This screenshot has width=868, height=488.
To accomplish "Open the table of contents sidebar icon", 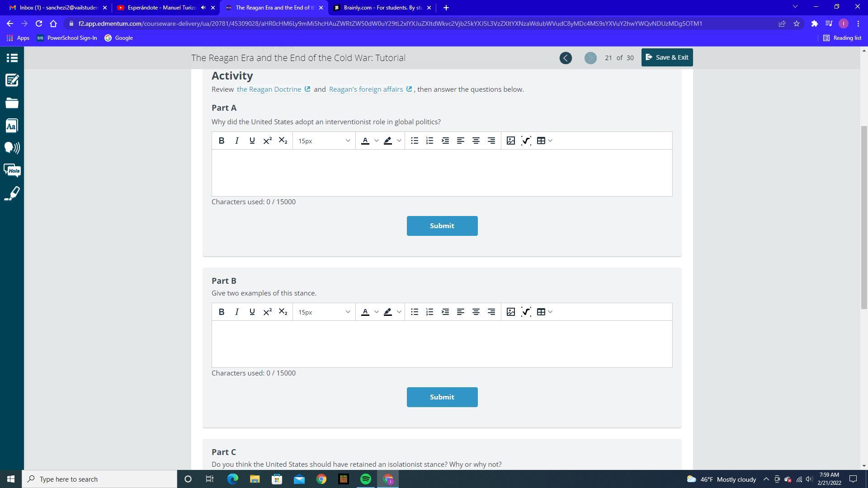I will point(12,58).
